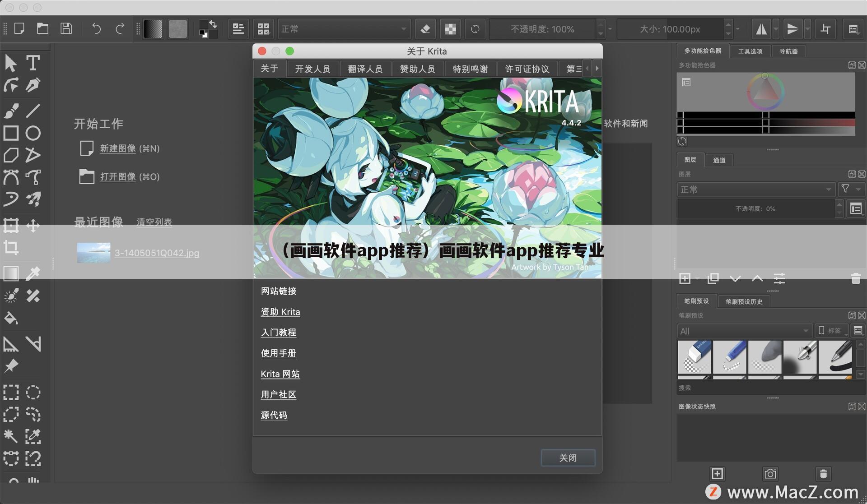The image size is (867, 504).
Task: Float the Brush Presets docker panel
Action: tap(852, 315)
